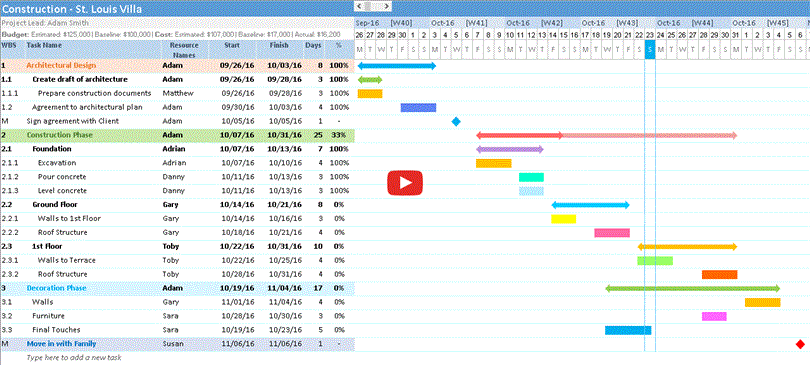Click the project title Construction - St. Louis Villa
Viewport: 810px width, 365px height.
pos(72,9)
